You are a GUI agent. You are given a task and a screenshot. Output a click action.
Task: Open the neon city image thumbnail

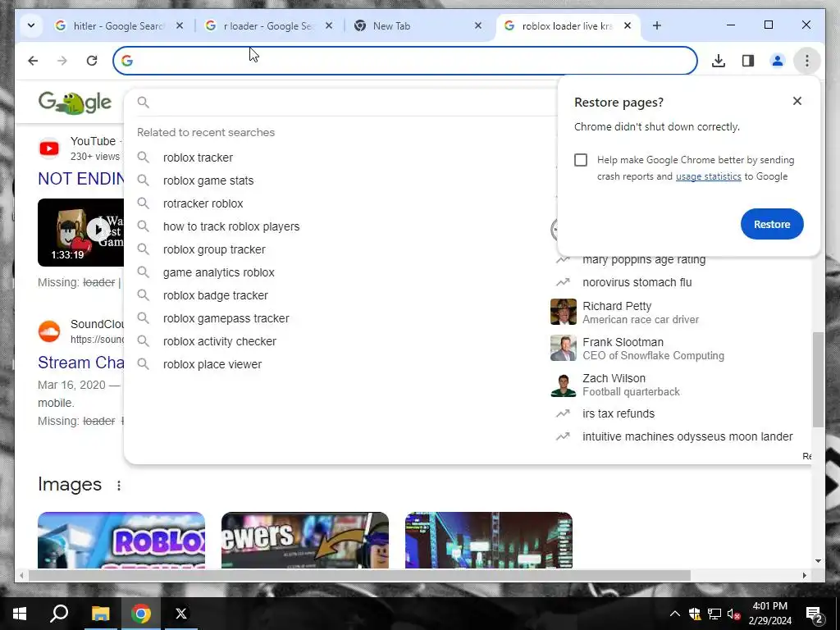[489, 540]
